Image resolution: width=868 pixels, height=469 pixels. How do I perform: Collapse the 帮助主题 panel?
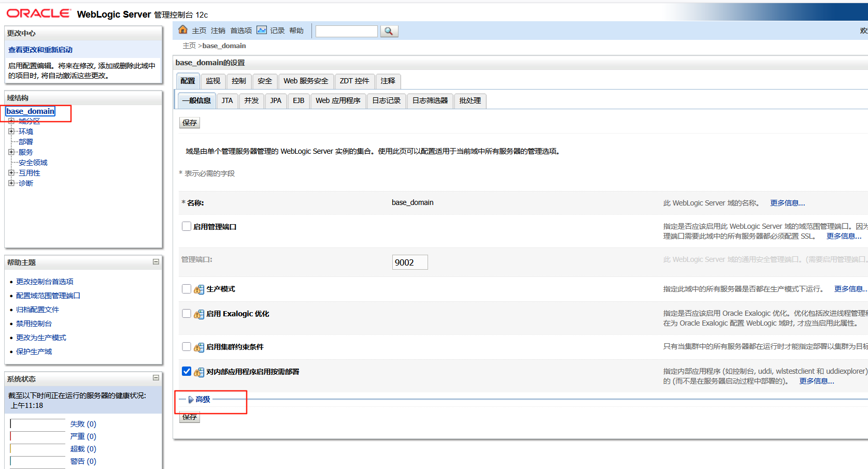(x=155, y=262)
